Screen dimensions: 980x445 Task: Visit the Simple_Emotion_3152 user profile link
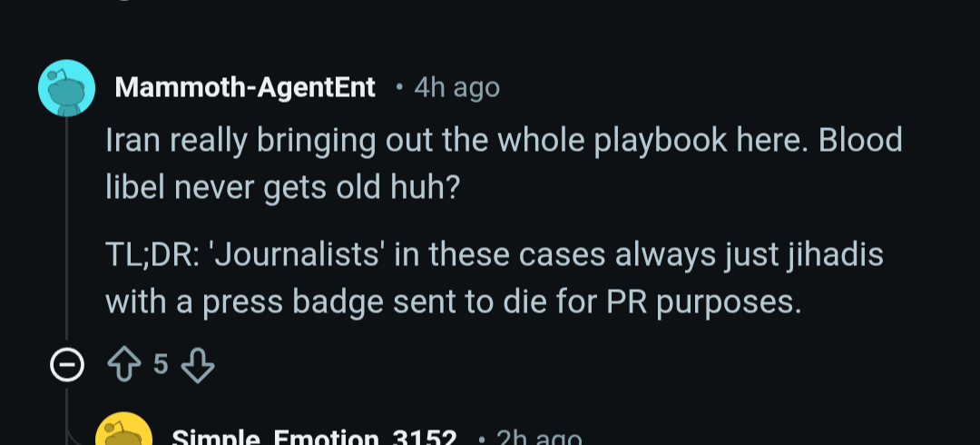click(x=314, y=438)
